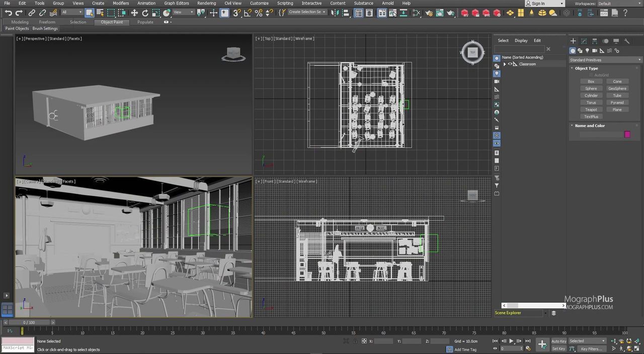Click the Rotate tool icon

pos(145,13)
